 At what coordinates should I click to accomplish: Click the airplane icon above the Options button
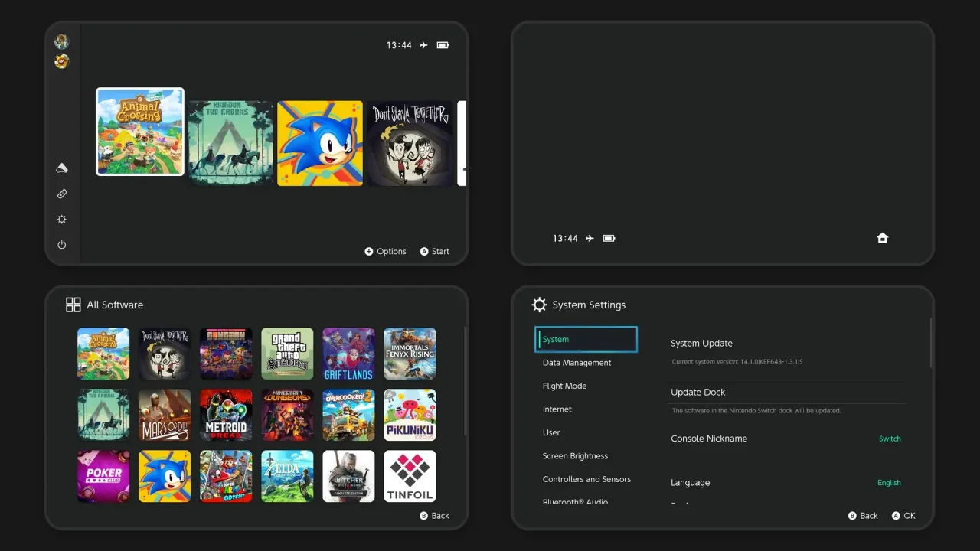click(423, 45)
